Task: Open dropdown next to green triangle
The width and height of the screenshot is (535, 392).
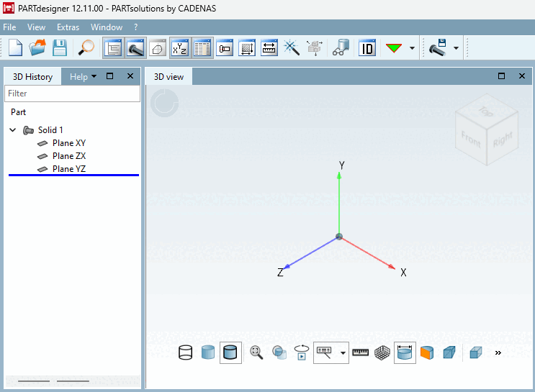Action: coord(412,48)
